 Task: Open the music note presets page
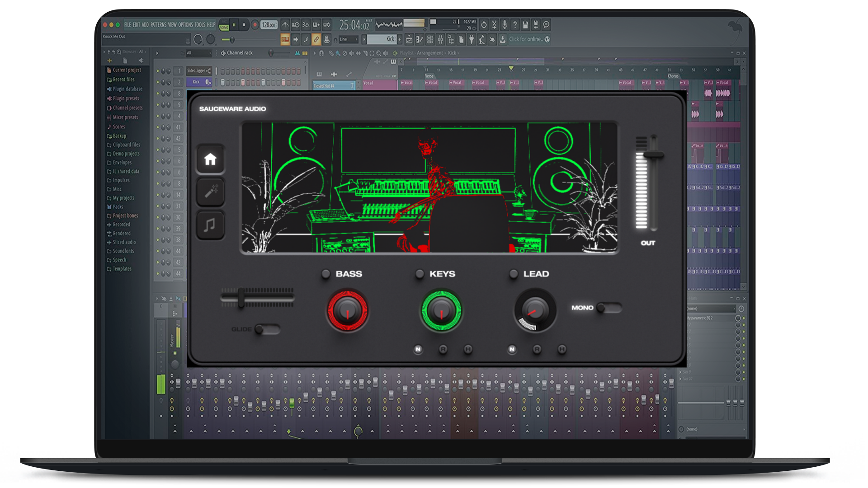[x=210, y=225]
